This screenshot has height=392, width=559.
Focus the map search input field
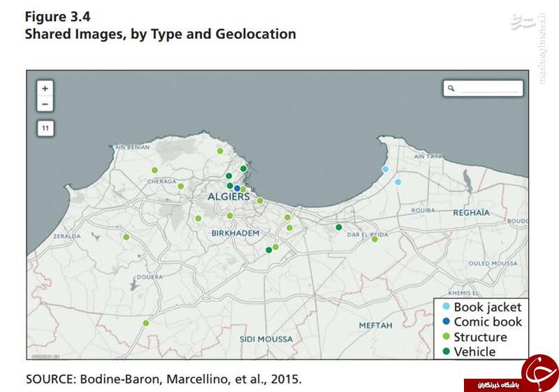[x=484, y=88]
